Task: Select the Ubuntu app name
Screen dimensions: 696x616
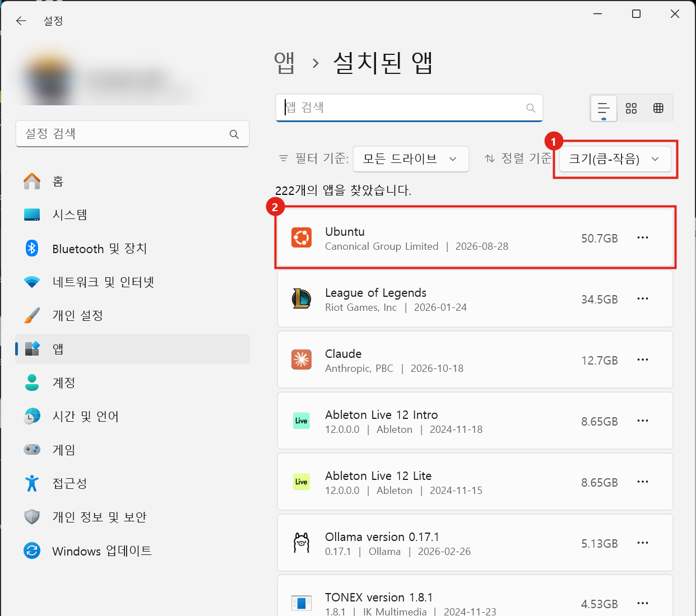Action: coord(345,232)
